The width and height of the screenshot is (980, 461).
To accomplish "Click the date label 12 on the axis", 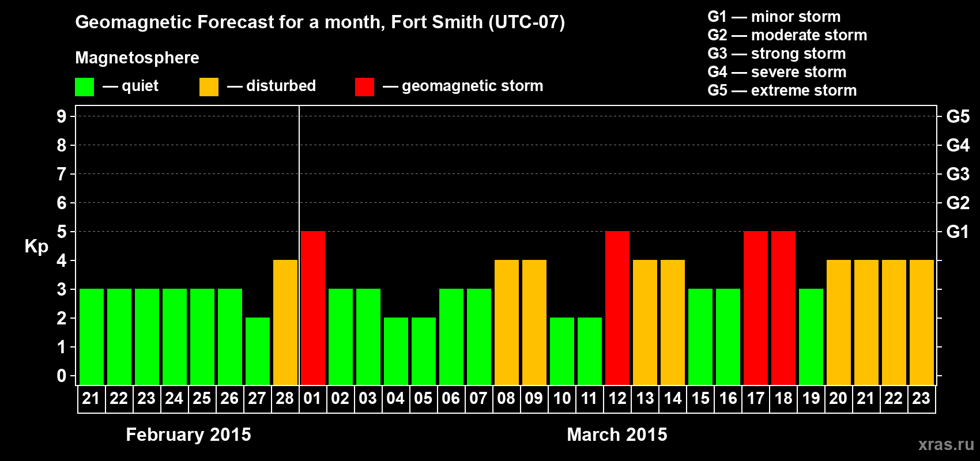I will 617,398.
